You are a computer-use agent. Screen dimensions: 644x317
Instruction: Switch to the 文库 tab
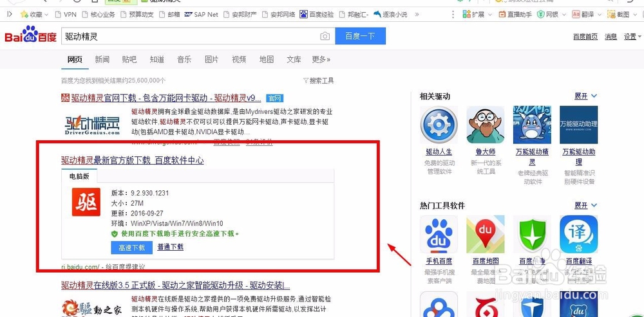point(294,59)
